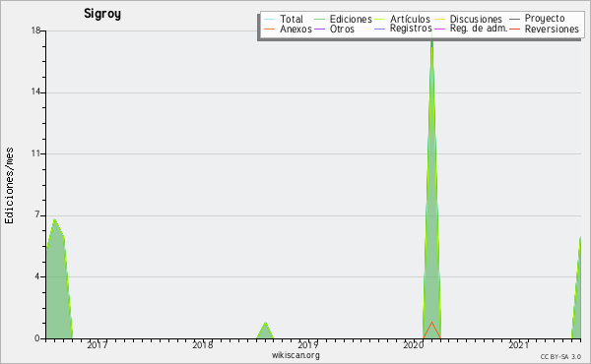Image resolution: width=591 pixels, height=364 pixels.
Task: Click the 14 y-axis value
Action: click(x=35, y=91)
